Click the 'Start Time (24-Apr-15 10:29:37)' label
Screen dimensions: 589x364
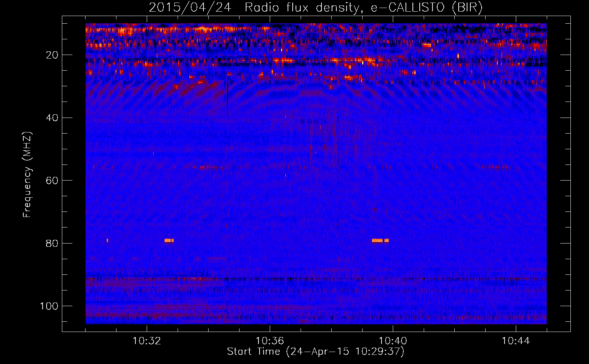coord(316,352)
